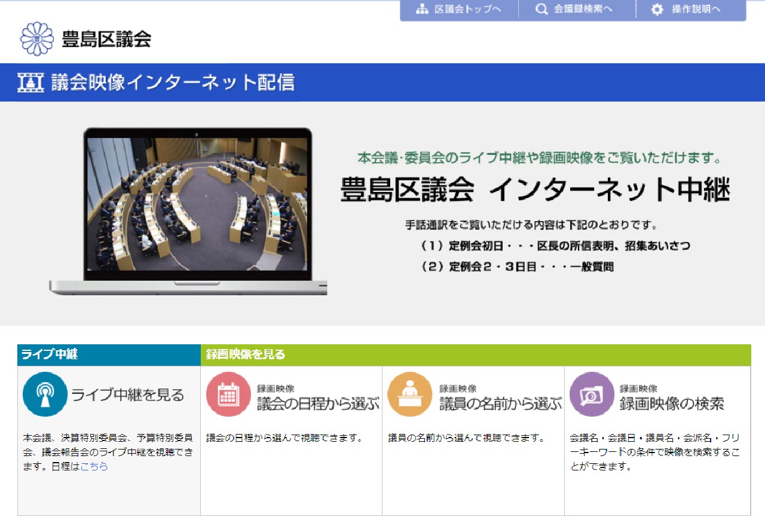Open 録画映像の検索 link

pos(672,404)
